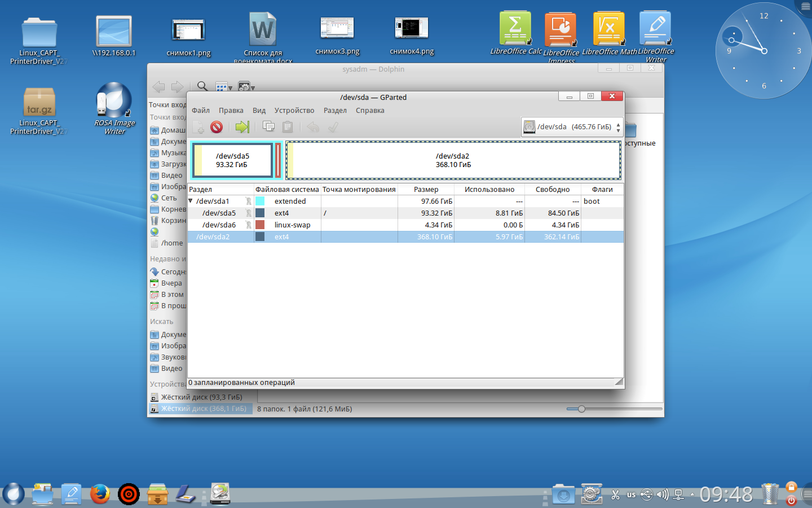Click the red Delete partition icon
Image resolution: width=812 pixels, height=508 pixels.
coord(217,127)
